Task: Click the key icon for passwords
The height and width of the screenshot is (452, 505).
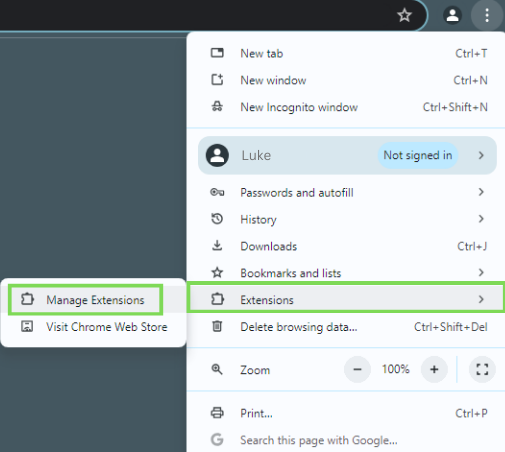Action: [217, 192]
